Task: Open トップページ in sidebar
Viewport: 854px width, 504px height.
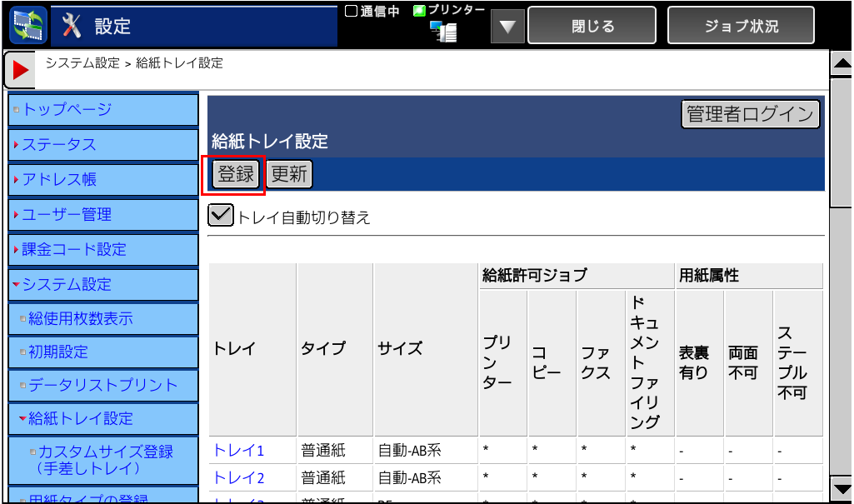Action: [x=103, y=110]
